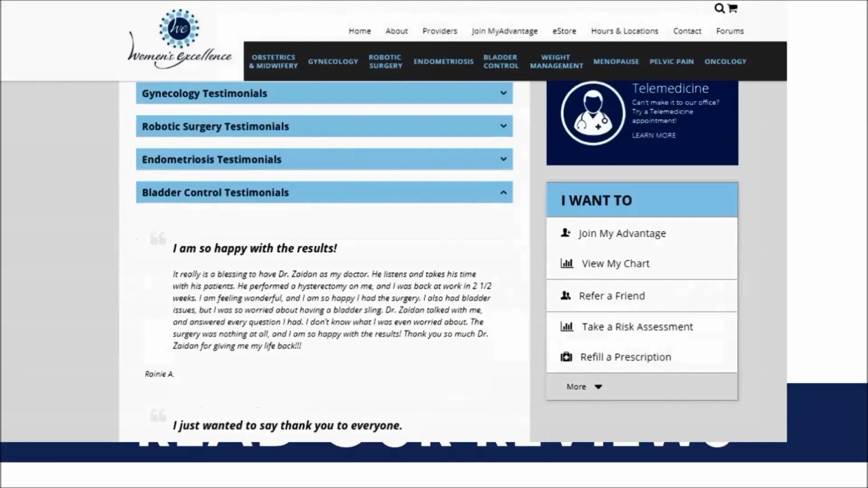The image size is (868, 488).
Task: Click the 'I just wanted to say thank you' title
Action: click(x=287, y=425)
